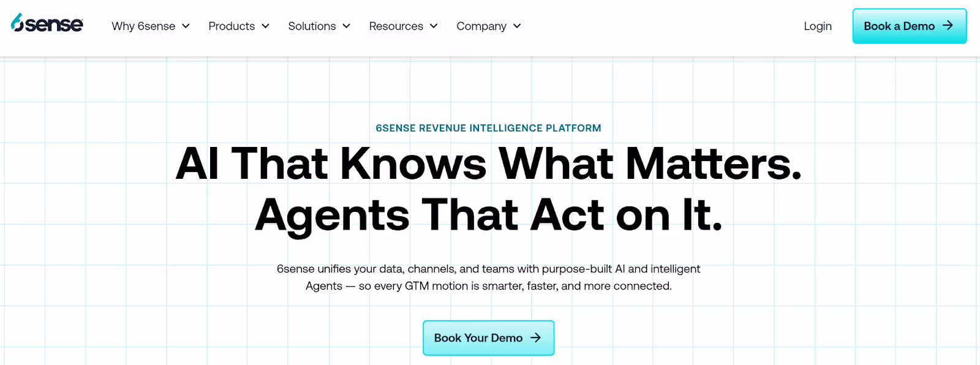Click the headline AI That Knows What Matters.
The width and height of the screenshot is (980, 365).
488,164
